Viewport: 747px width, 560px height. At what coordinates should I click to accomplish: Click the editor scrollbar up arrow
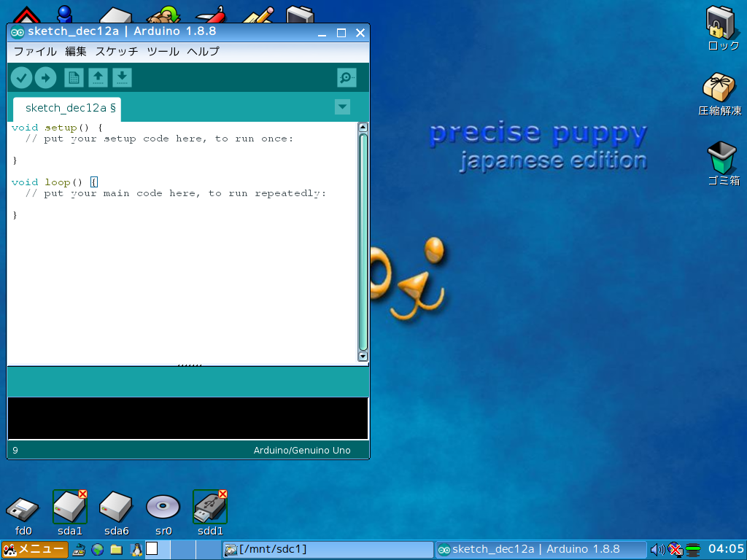tap(363, 127)
